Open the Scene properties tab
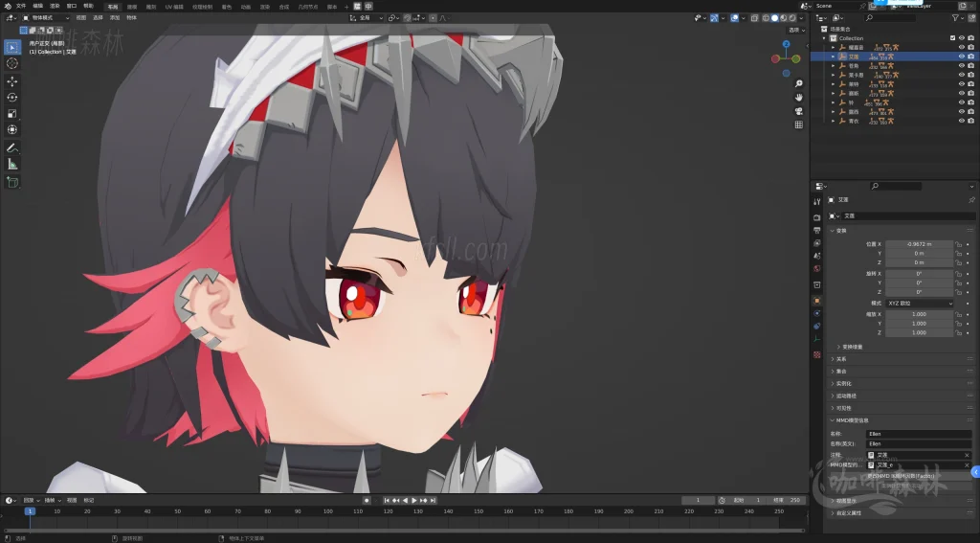Screen dimensions: 980x543 pos(817,256)
